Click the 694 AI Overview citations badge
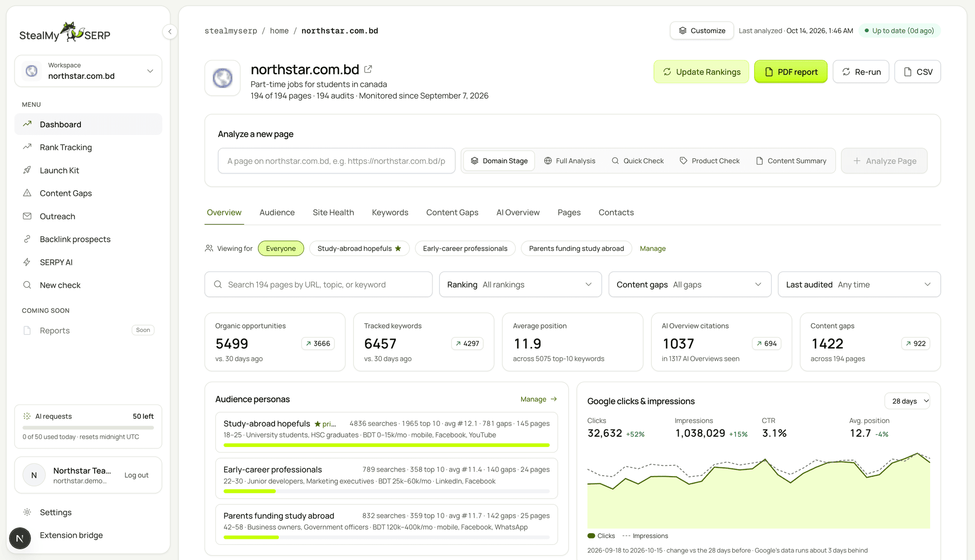Image resolution: width=975 pixels, height=560 pixels. (x=766, y=344)
